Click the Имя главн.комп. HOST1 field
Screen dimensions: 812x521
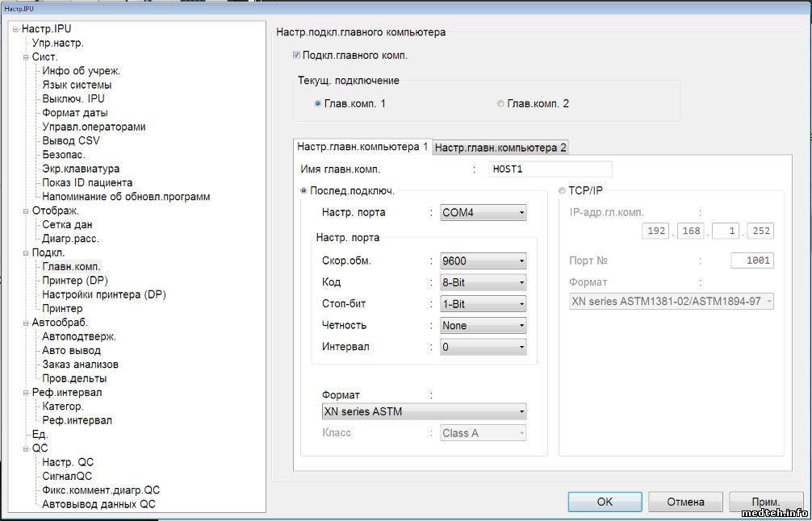click(550, 169)
